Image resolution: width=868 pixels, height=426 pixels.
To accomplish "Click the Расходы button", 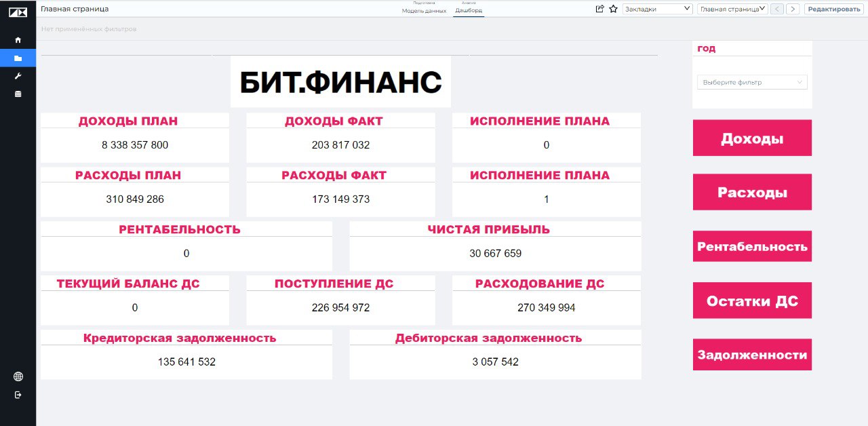I will (752, 192).
